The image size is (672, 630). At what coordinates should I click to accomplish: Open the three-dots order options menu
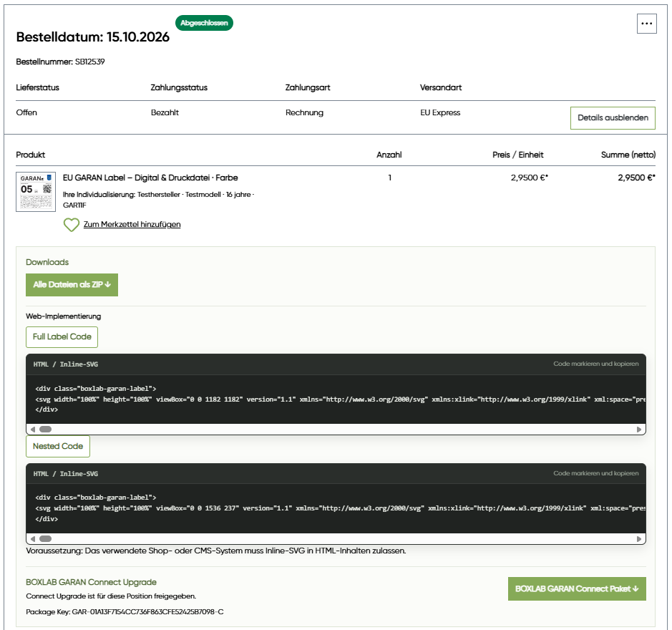coord(646,24)
